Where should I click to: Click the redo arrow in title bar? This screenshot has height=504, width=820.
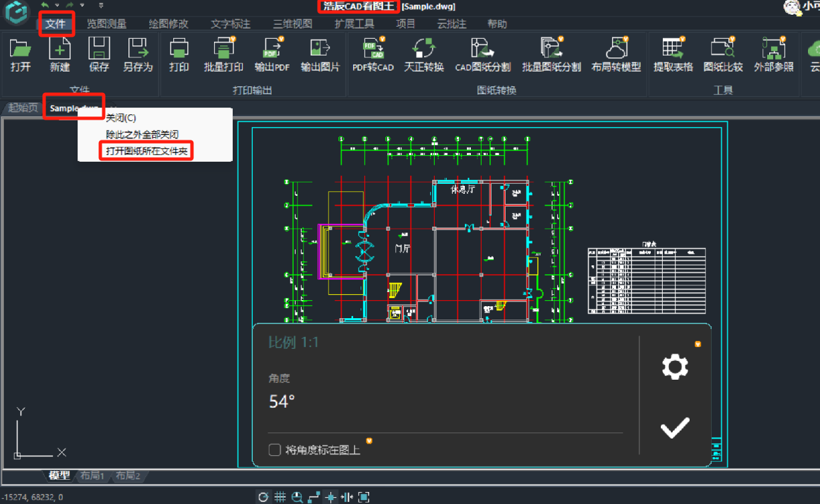click(70, 5)
